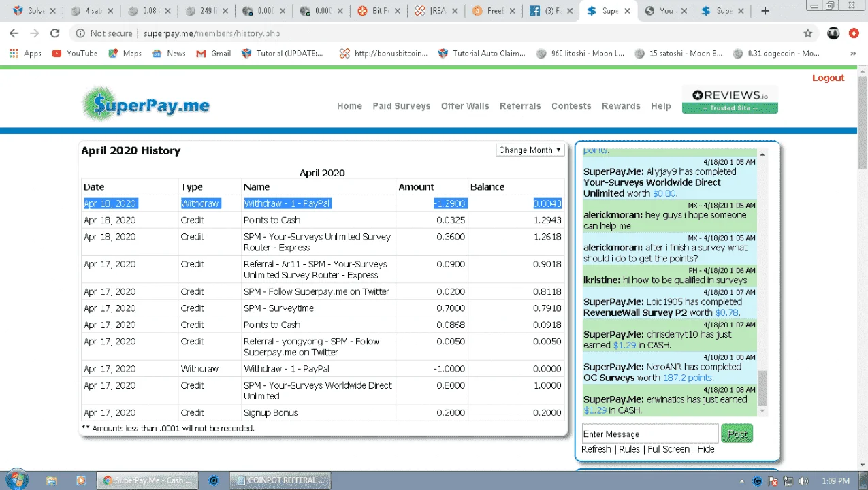
Task: Open the Chrome profile avatar icon
Action: 833,33
